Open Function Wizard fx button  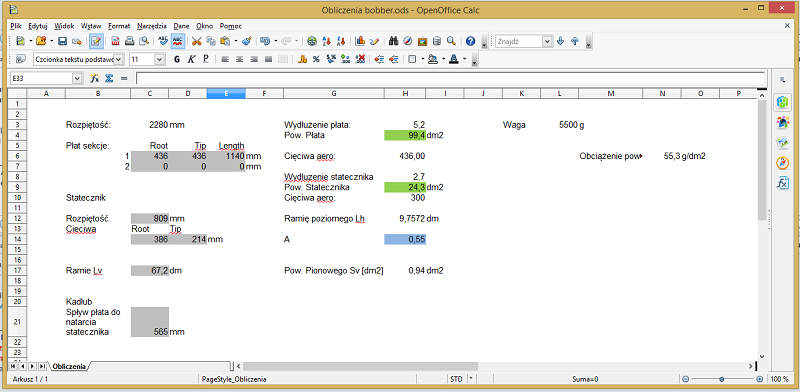[x=94, y=78]
